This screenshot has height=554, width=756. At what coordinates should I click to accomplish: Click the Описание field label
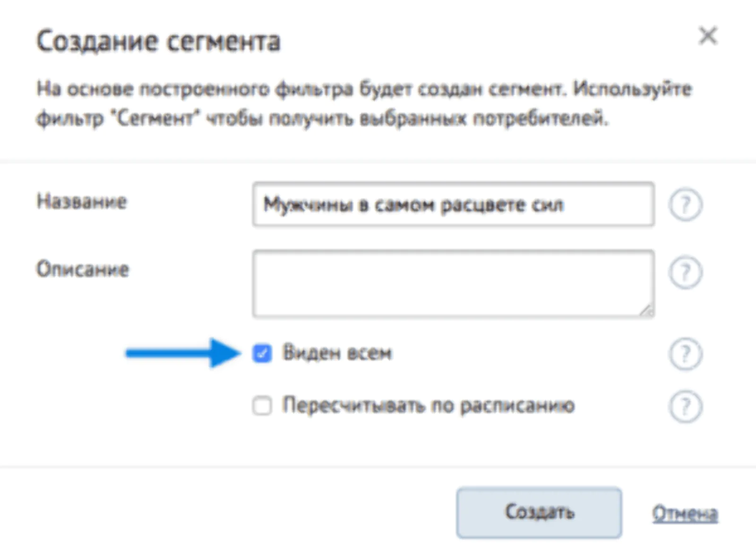83,269
